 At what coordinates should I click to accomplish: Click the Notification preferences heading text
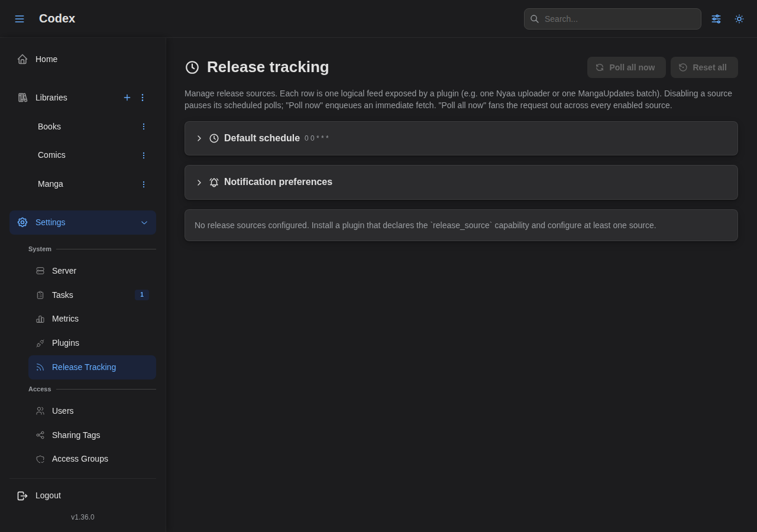(x=278, y=182)
